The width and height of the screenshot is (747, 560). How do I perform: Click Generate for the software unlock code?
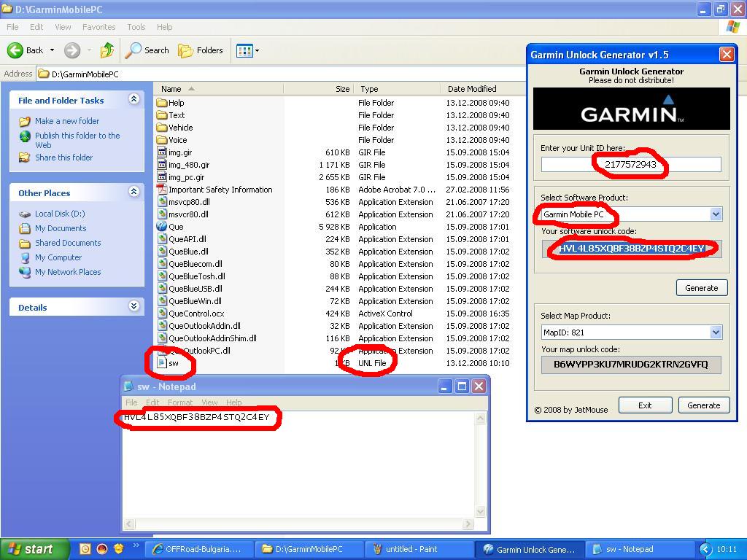701,288
